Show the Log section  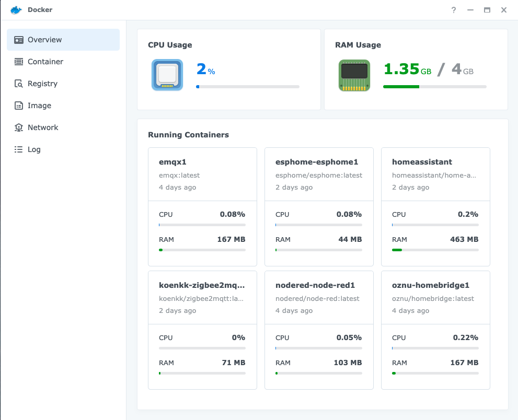pyautogui.click(x=63, y=149)
